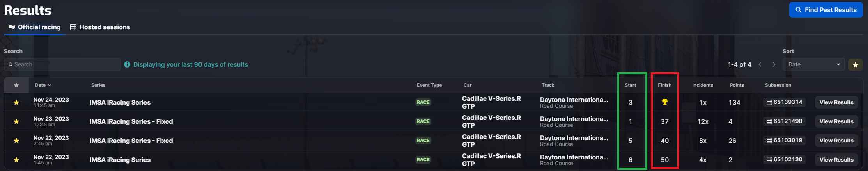The height and width of the screenshot is (171, 868).
Task: Go to next results page arrow
Action: pyautogui.click(x=774, y=64)
